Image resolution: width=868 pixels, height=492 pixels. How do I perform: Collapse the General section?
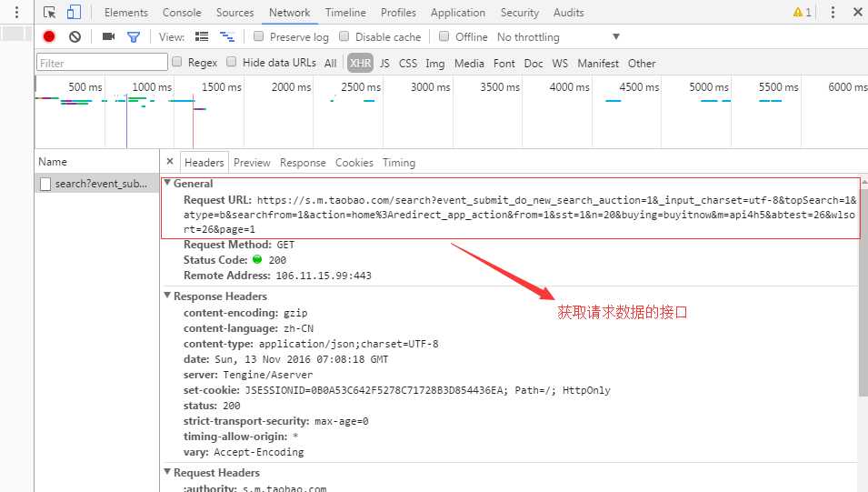click(x=167, y=182)
